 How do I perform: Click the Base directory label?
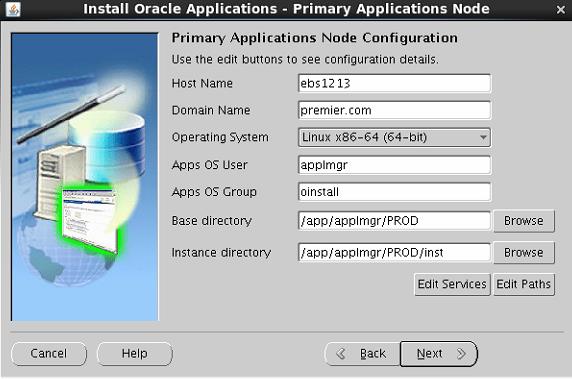tap(212, 221)
